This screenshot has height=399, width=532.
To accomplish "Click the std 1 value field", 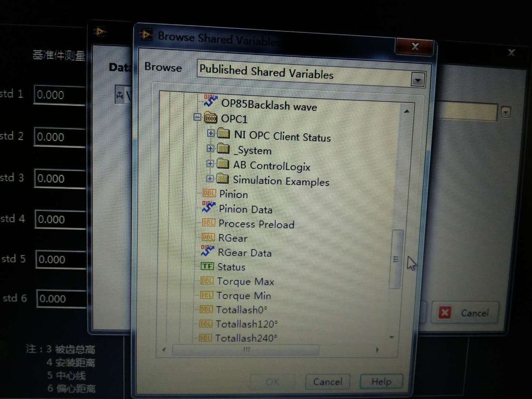I will (60, 95).
